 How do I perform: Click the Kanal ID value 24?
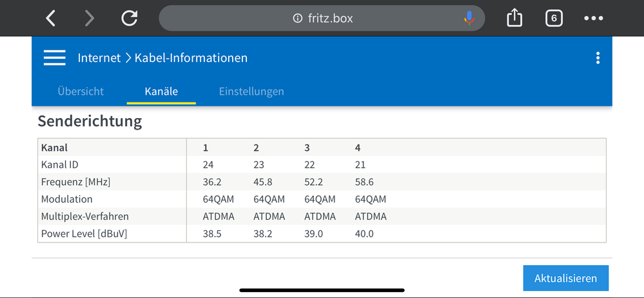point(208,165)
